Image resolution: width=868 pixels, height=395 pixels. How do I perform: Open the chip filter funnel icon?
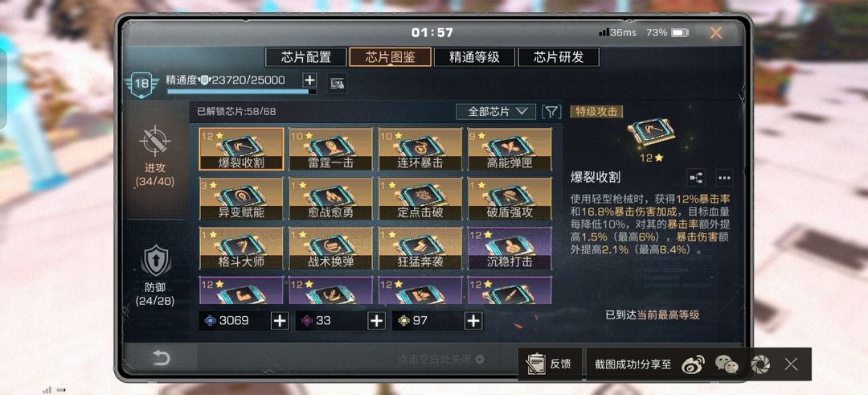[x=551, y=111]
